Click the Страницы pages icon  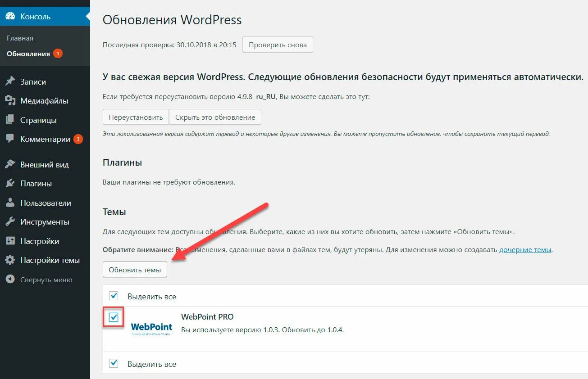click(10, 120)
